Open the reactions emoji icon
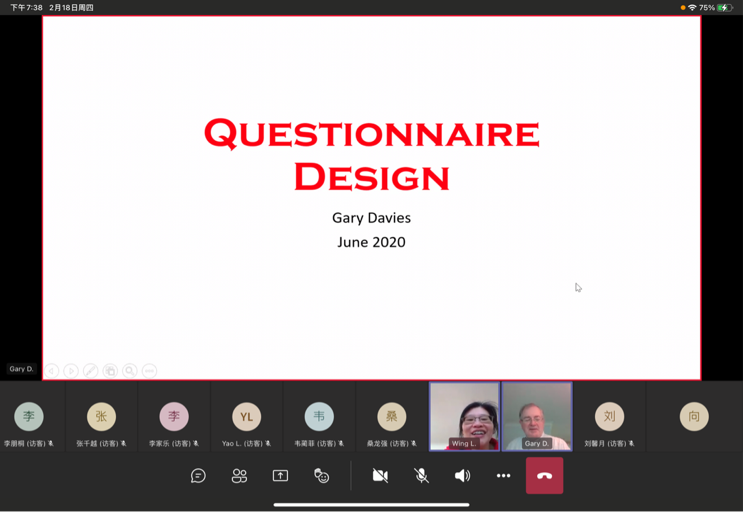Screen dimensions: 743x512 [321, 476]
